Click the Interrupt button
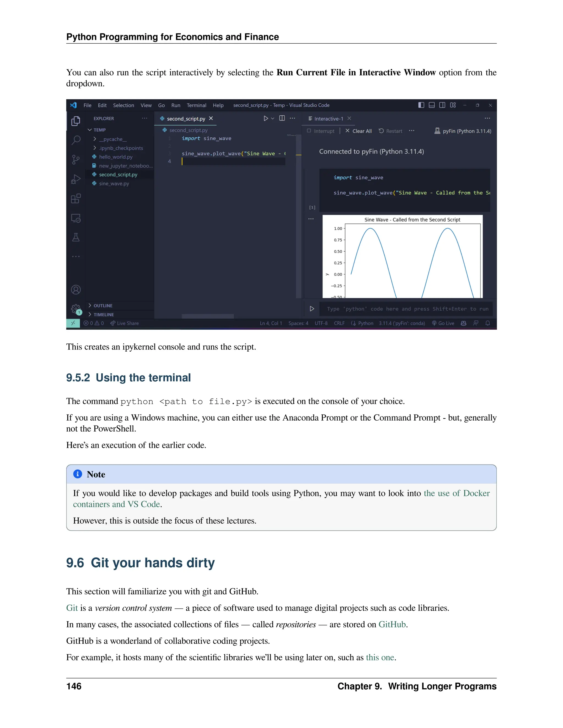The width and height of the screenshot is (563, 728). pyautogui.click(x=321, y=131)
